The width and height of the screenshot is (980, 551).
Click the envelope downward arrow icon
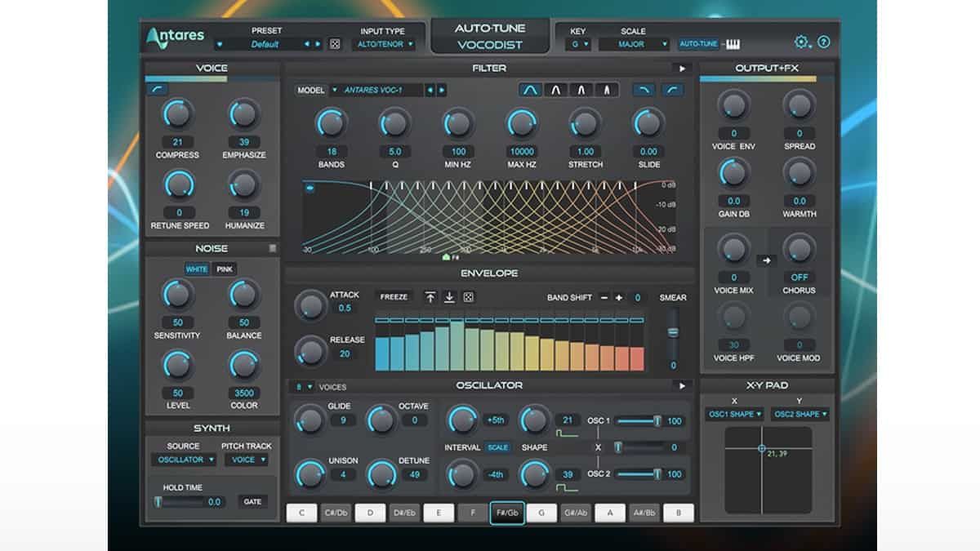click(x=449, y=297)
